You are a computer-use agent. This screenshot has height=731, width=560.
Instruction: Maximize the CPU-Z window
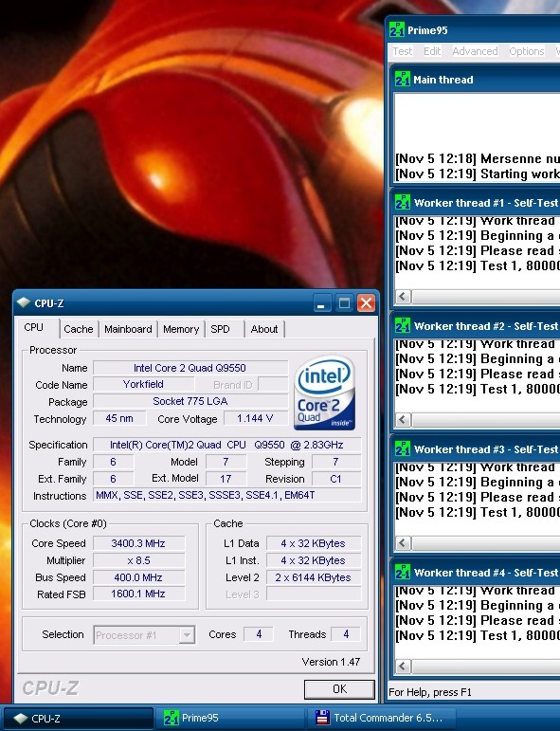(344, 303)
